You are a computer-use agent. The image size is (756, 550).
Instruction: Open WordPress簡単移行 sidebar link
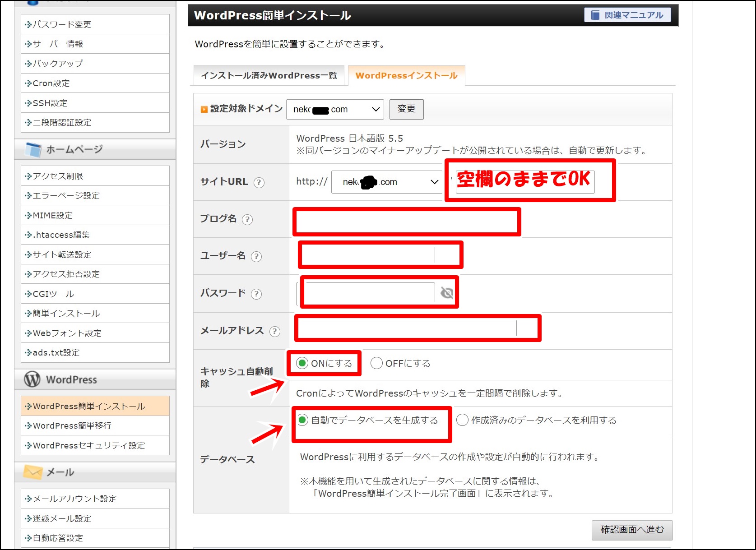[95, 426]
